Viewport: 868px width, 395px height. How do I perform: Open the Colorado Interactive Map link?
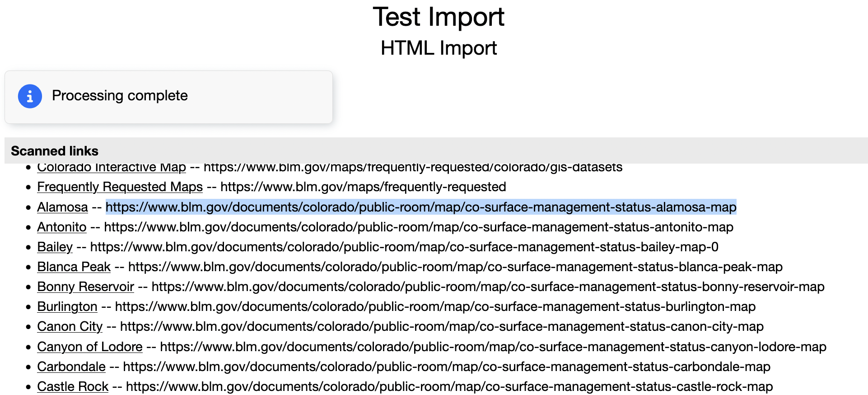[x=111, y=168]
